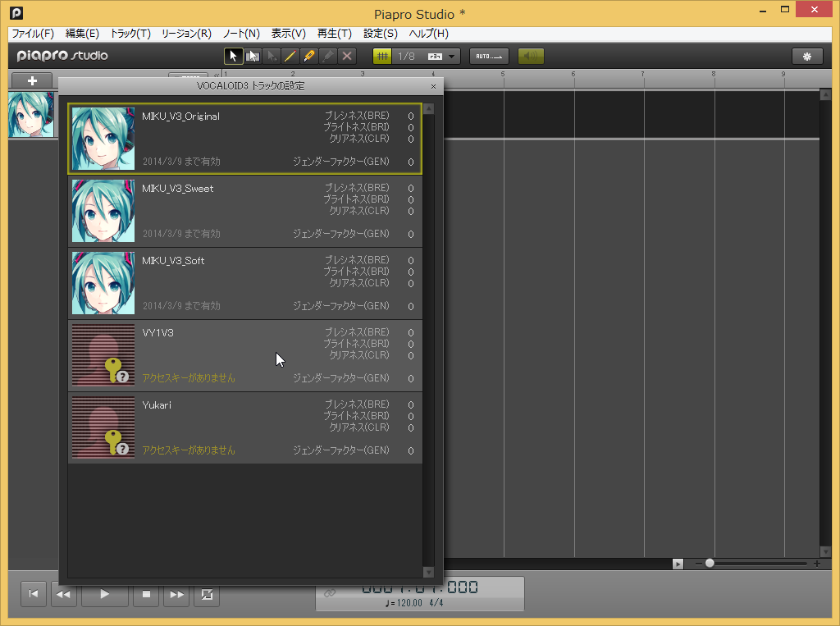Click the MIKU_V3_Sweet portrait
The width and height of the screenshot is (840, 626).
[103, 211]
